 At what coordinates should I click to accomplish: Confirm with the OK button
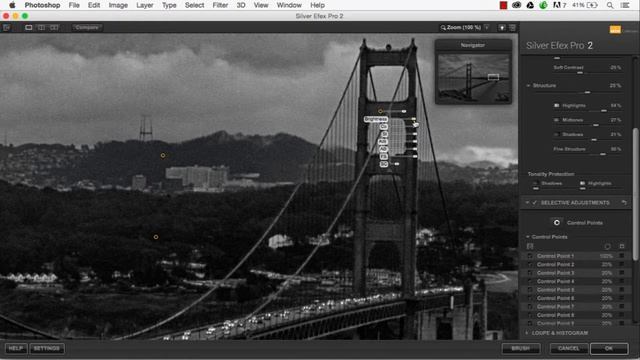pyautogui.click(x=609, y=349)
